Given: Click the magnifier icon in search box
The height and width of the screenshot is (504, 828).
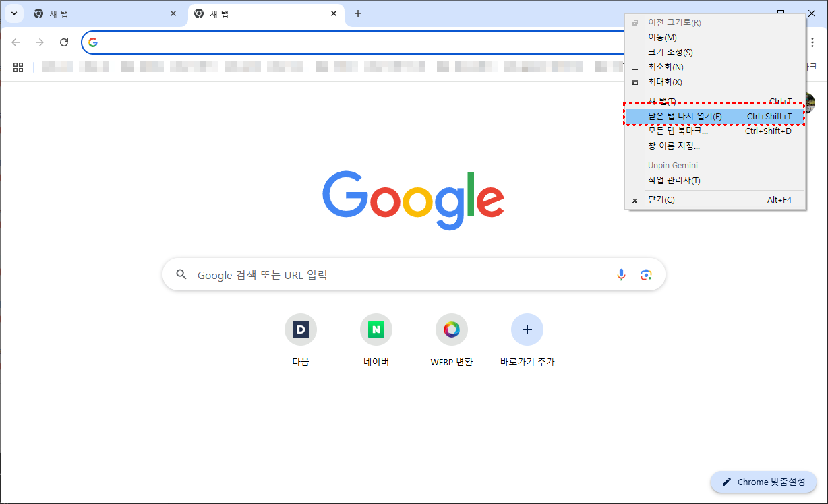Looking at the screenshot, I should (x=181, y=274).
